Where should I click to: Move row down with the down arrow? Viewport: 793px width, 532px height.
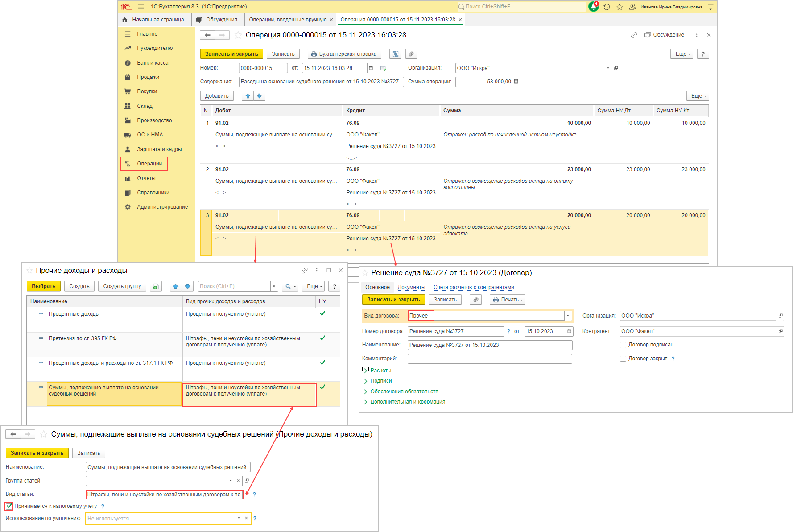click(260, 96)
